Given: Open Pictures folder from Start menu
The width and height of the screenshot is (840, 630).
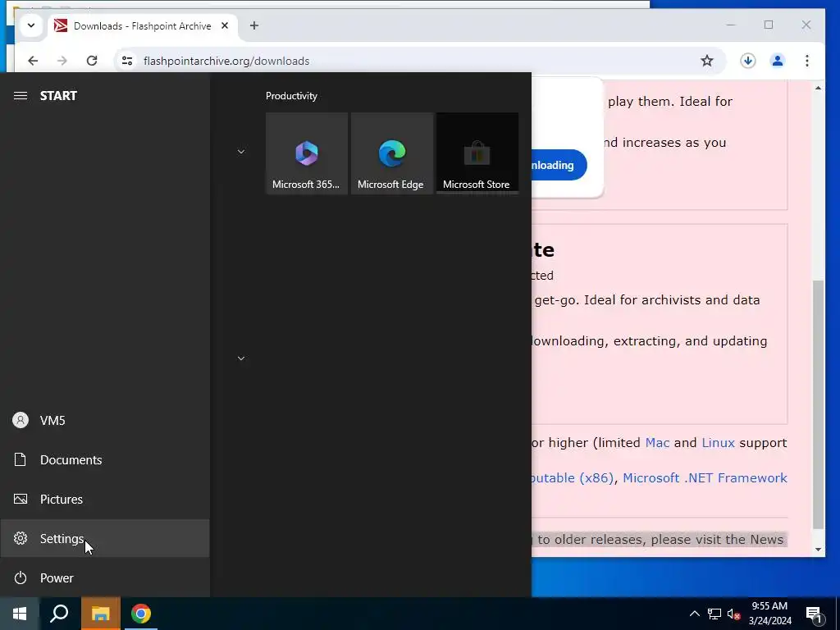Looking at the screenshot, I should point(104,500).
